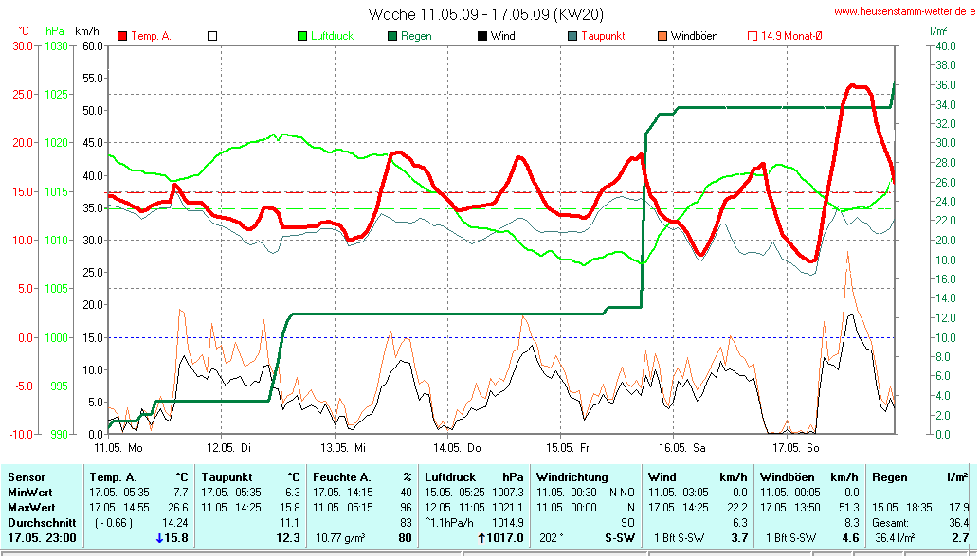
Task: Open the heusenstamm-wetter.de link
Action: pos(904,12)
